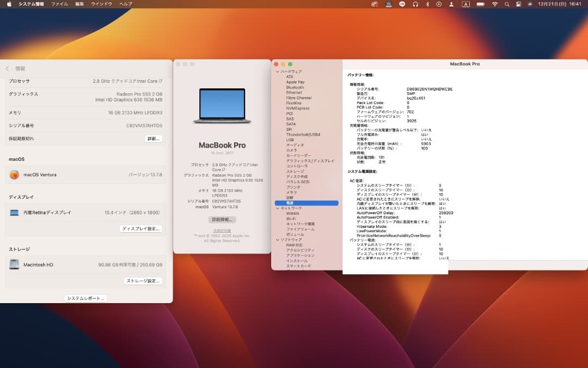Click the Spotlight search icon
This screenshot has height=368, width=588.
click(506, 4)
